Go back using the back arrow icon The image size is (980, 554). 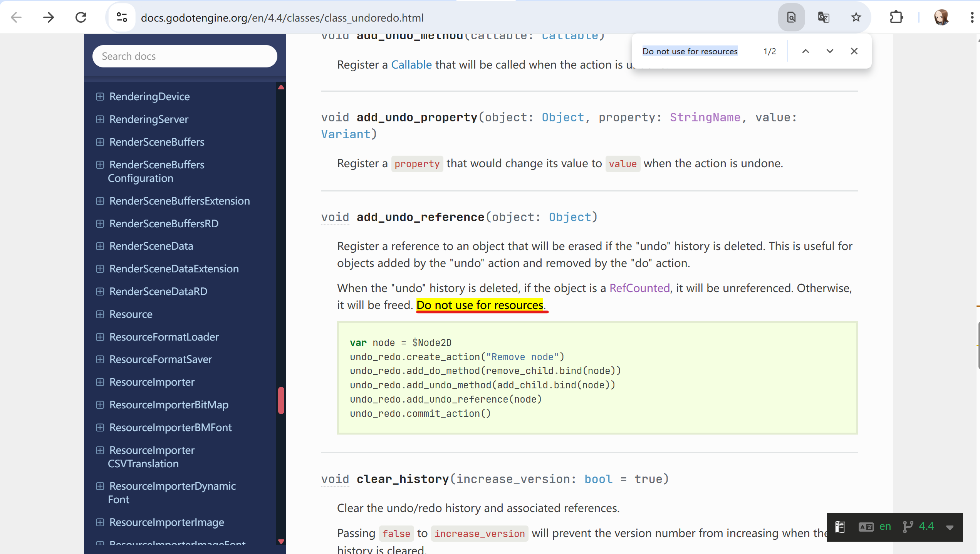pos(16,17)
